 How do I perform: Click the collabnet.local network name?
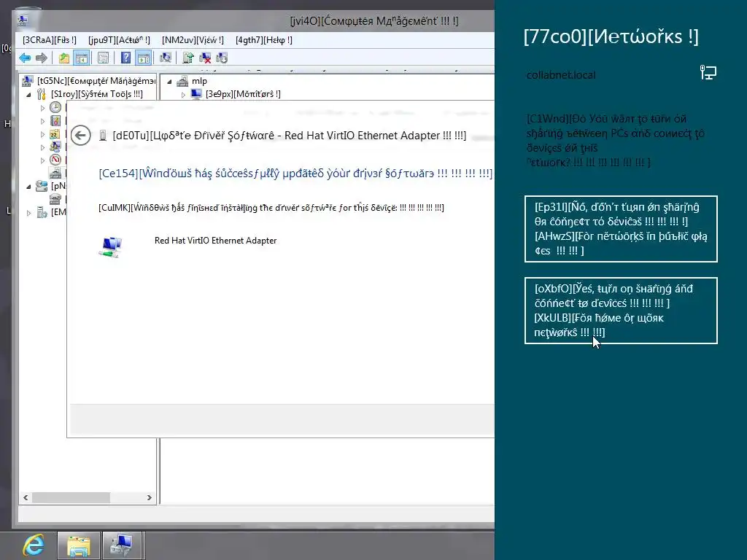point(561,75)
